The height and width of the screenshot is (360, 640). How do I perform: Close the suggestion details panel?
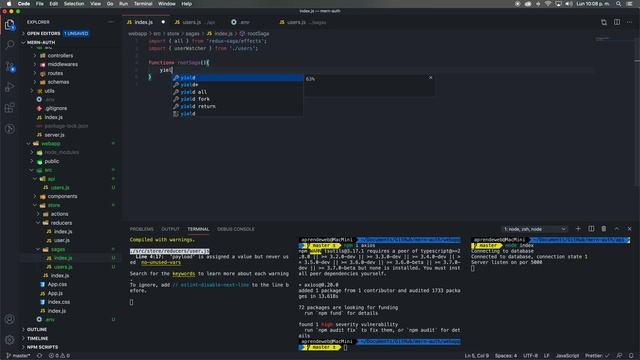(431, 78)
